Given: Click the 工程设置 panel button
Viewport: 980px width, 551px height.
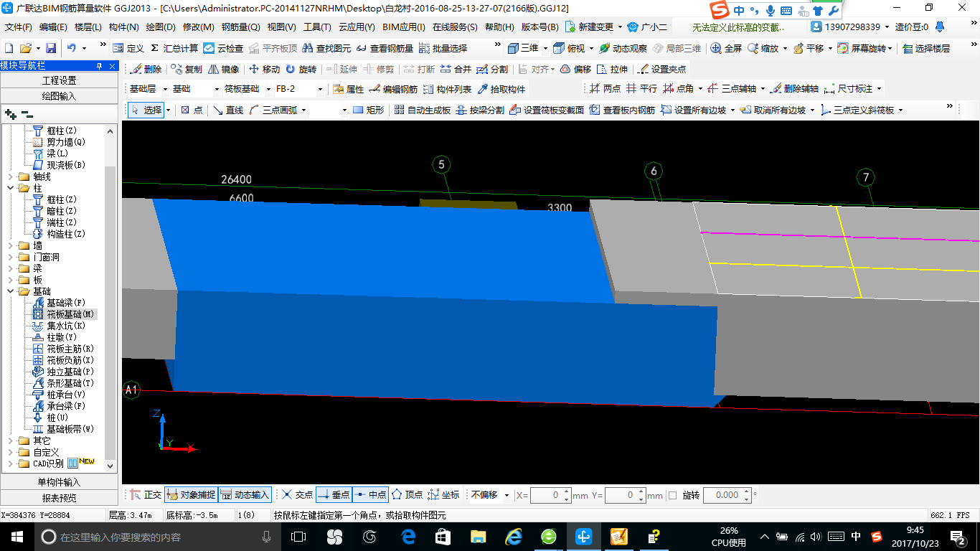Looking at the screenshot, I should [x=60, y=80].
